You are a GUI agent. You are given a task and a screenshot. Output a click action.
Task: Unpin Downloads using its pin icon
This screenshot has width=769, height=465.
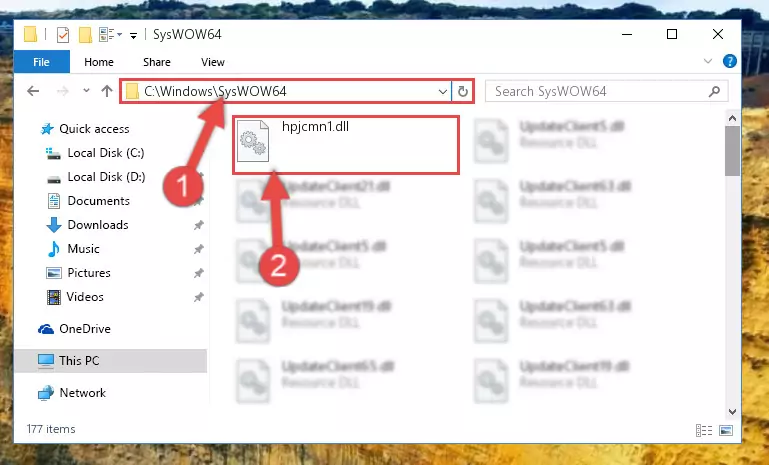(x=198, y=225)
